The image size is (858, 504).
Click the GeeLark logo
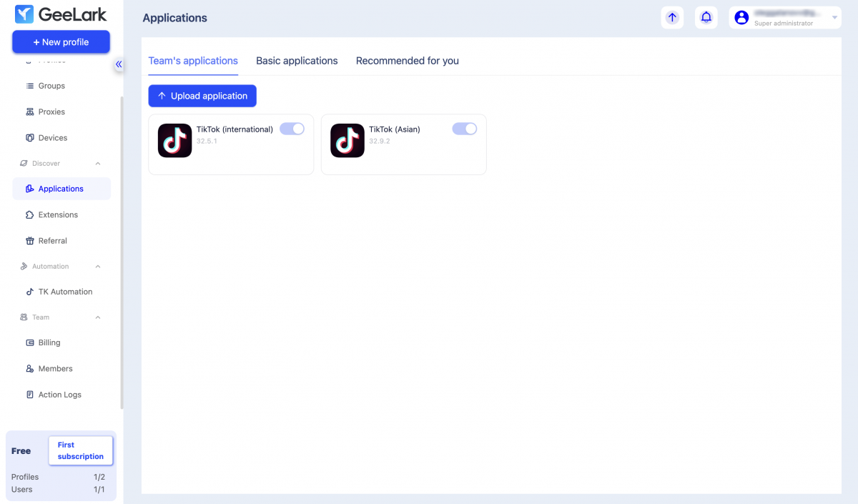tap(61, 14)
